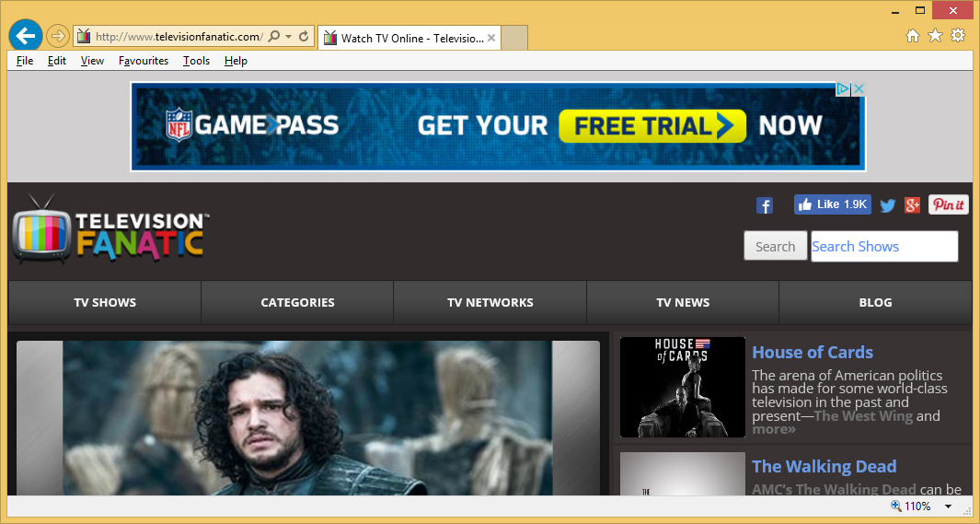Click the NFL Game Pass logo
This screenshot has width=980, height=524.
pos(252,125)
